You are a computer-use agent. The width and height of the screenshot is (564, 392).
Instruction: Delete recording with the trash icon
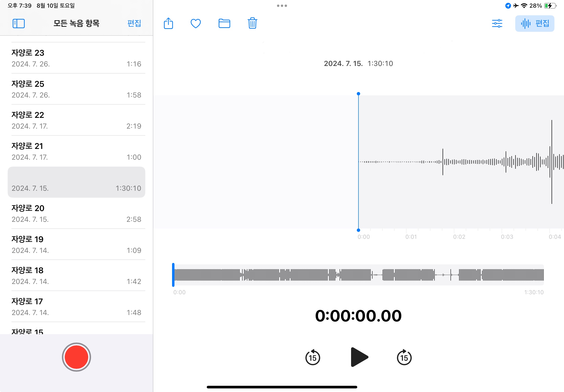(x=252, y=24)
